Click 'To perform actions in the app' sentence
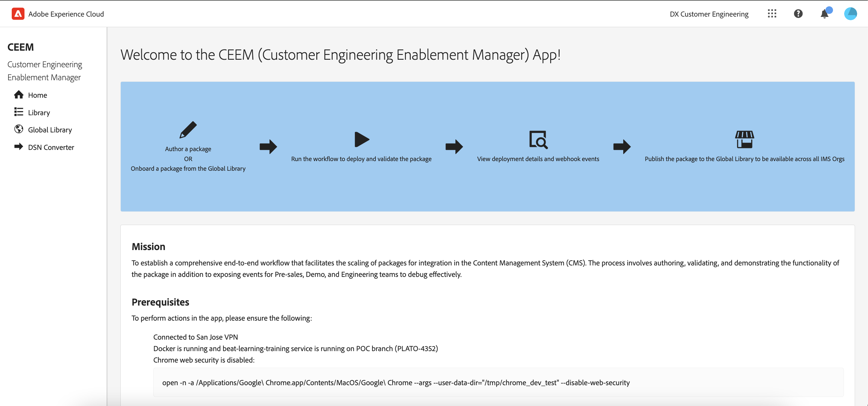868x406 pixels. 222,318
